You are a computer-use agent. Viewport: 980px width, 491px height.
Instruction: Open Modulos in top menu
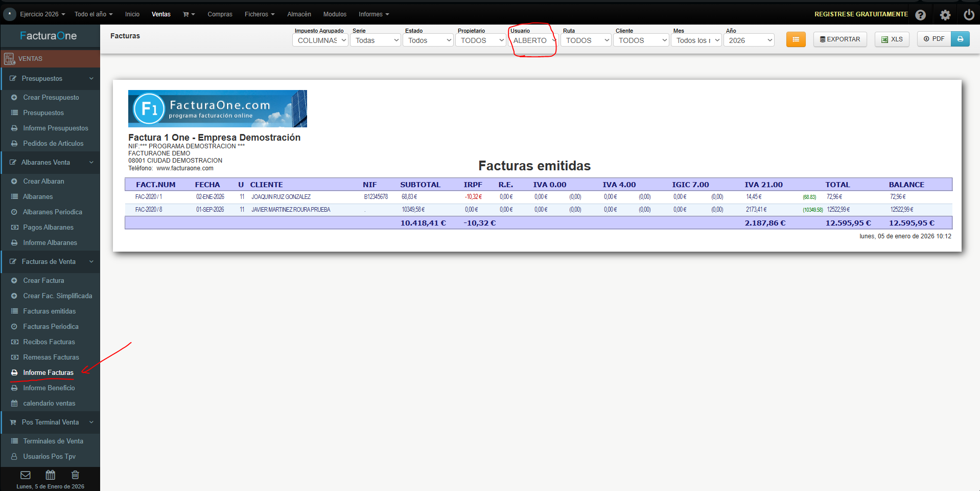(335, 14)
